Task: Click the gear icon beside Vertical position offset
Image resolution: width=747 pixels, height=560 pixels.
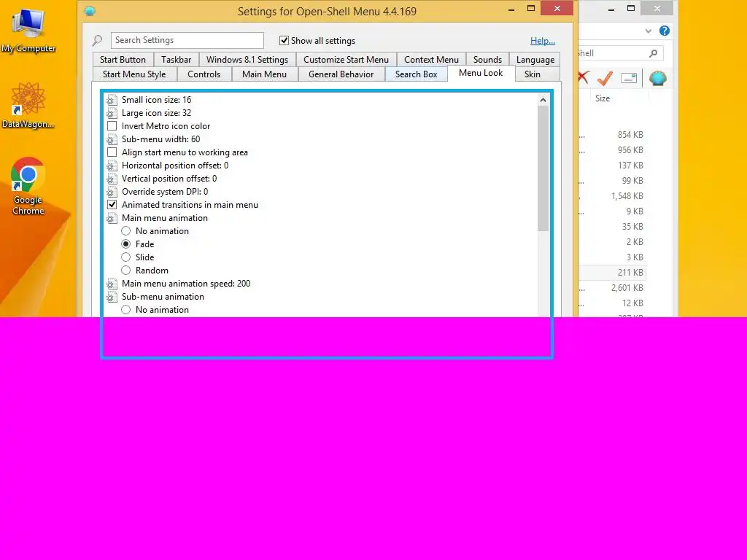Action: [112, 179]
